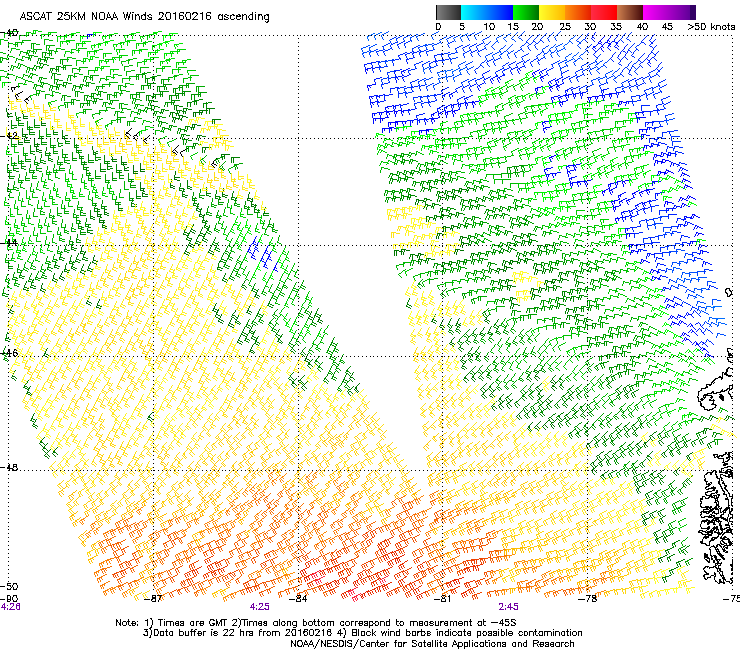The image size is (740, 650).
Task: Click the '-90' longitude axis label
Action: click(x=9, y=599)
